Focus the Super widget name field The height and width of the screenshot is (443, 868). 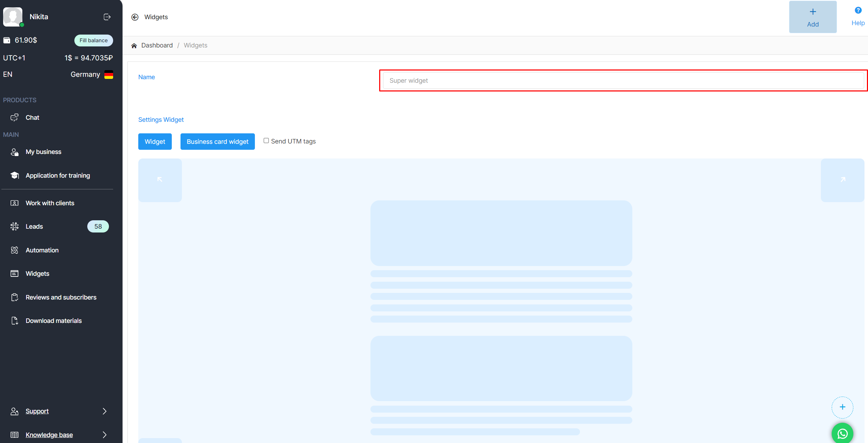[x=623, y=81]
